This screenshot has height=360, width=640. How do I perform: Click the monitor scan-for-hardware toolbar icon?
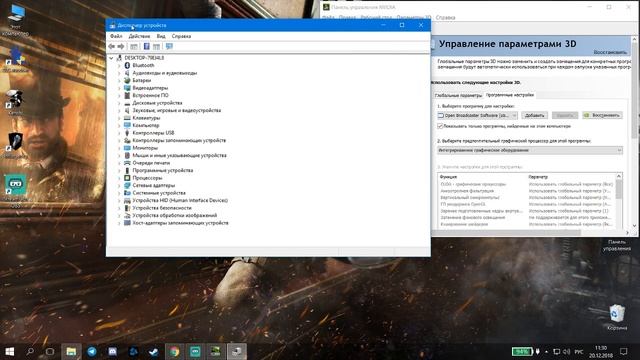[169, 47]
